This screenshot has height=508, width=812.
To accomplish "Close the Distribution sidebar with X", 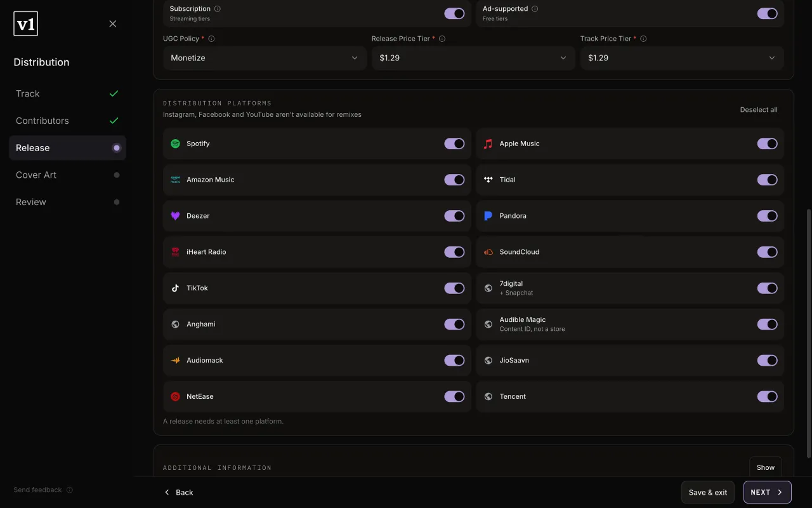I will pyautogui.click(x=113, y=24).
